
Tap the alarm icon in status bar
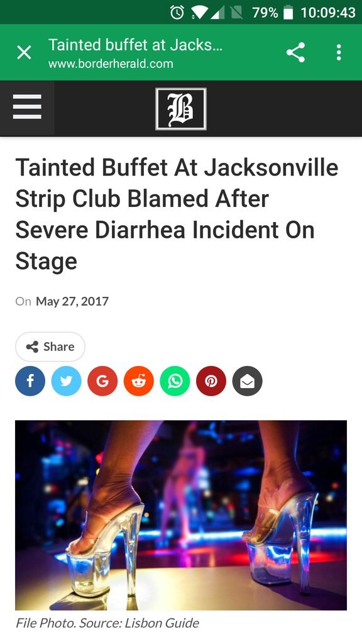(177, 13)
